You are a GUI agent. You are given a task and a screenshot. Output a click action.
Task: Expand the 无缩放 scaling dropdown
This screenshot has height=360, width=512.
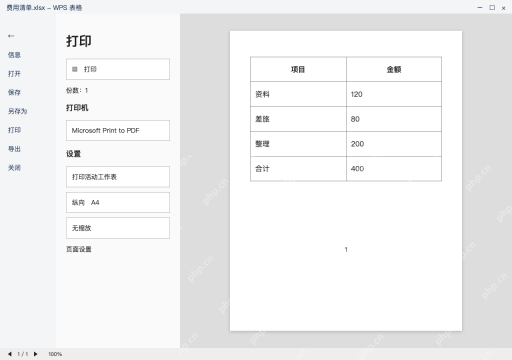click(x=118, y=228)
